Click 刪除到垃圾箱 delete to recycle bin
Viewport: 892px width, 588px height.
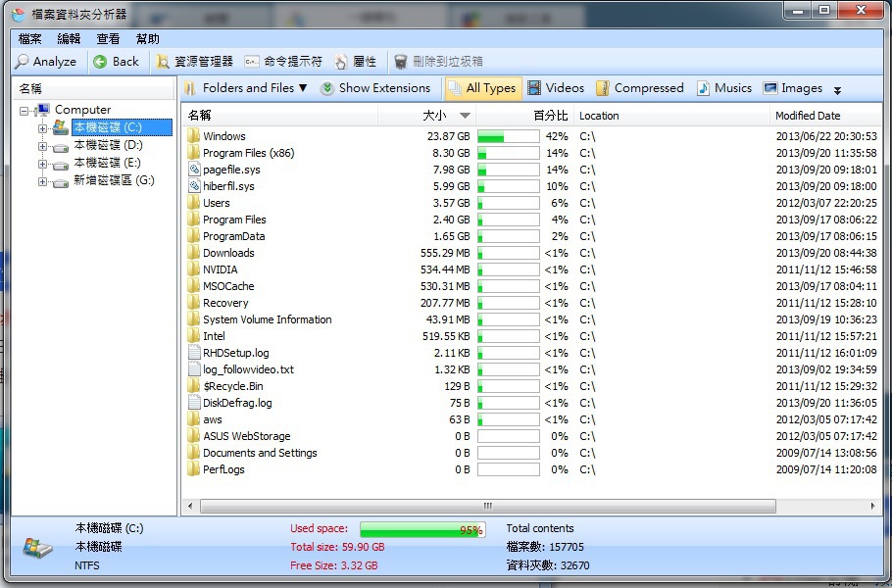(x=438, y=62)
